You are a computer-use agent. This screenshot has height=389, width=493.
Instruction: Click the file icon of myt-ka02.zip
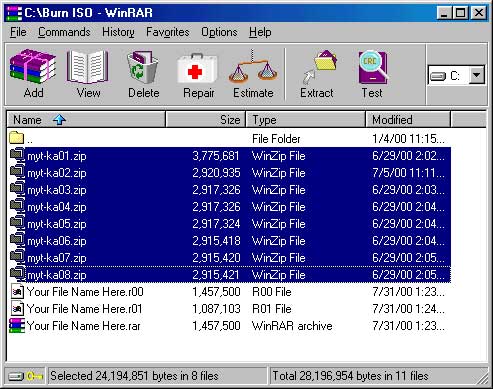pyautogui.click(x=17, y=172)
